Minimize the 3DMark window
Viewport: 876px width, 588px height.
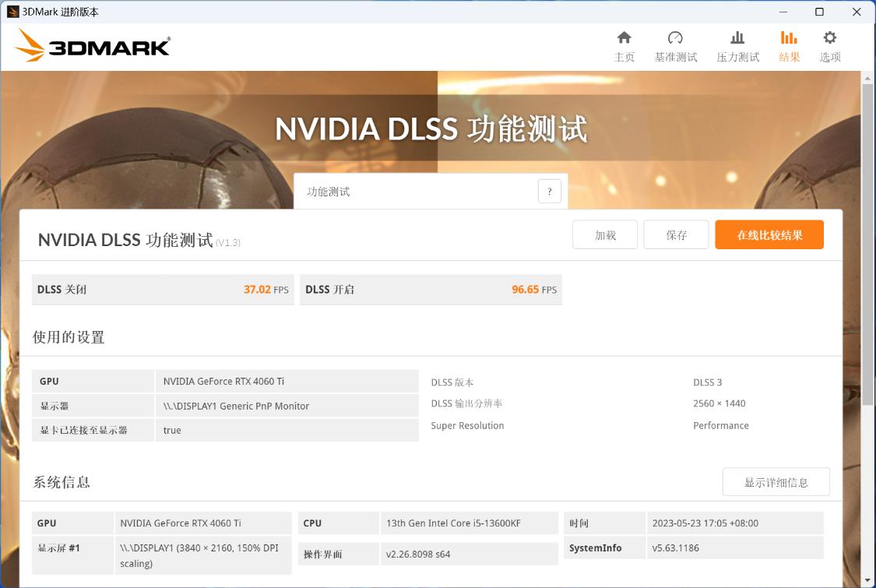click(783, 12)
